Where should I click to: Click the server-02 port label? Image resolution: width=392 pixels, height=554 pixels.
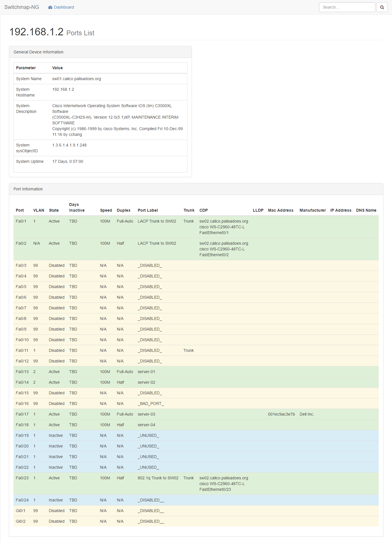pos(146,382)
